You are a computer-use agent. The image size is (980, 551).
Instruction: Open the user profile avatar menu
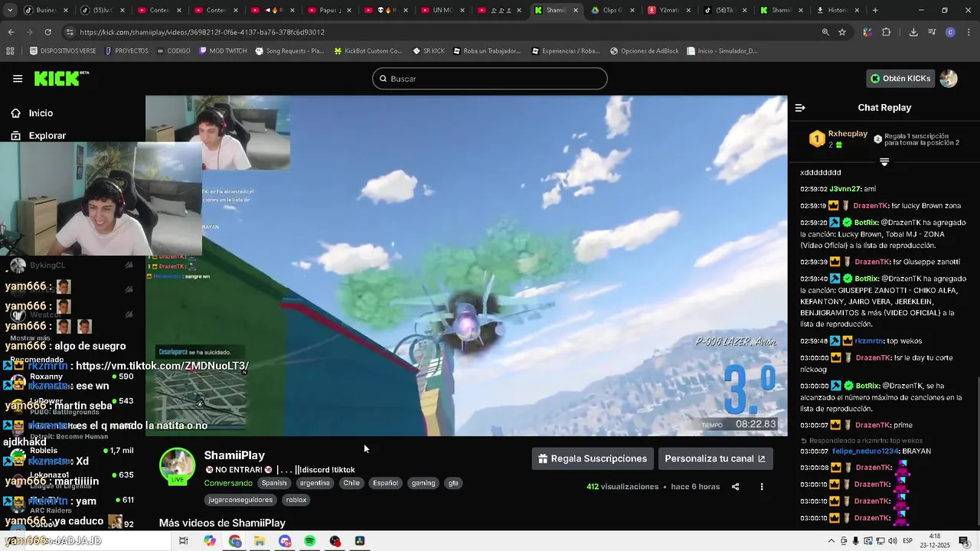pos(949,79)
